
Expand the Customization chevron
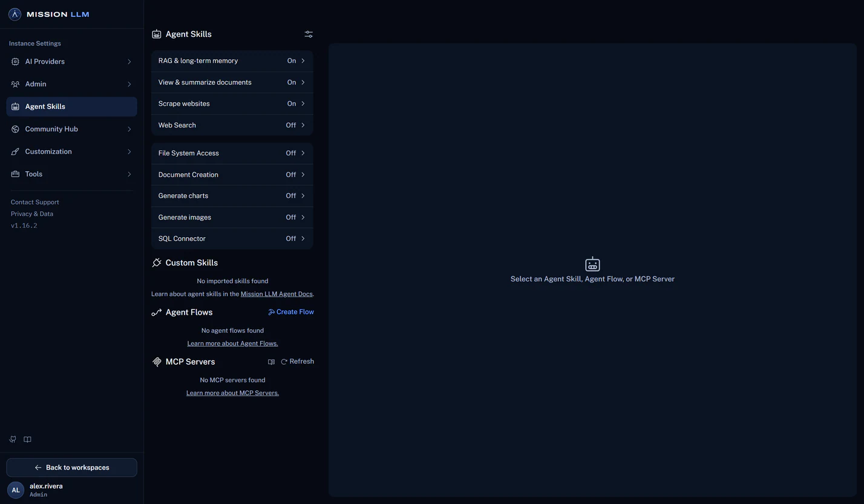pos(129,152)
